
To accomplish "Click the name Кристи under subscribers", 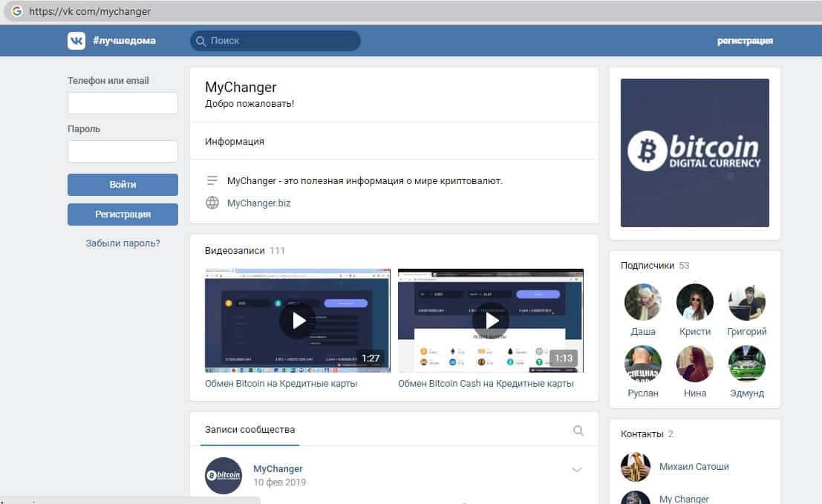I will point(694,332).
